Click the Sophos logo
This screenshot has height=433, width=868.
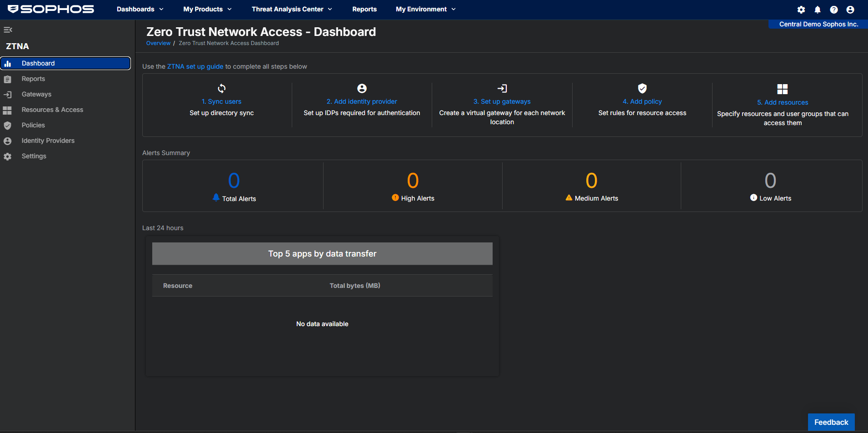51,9
